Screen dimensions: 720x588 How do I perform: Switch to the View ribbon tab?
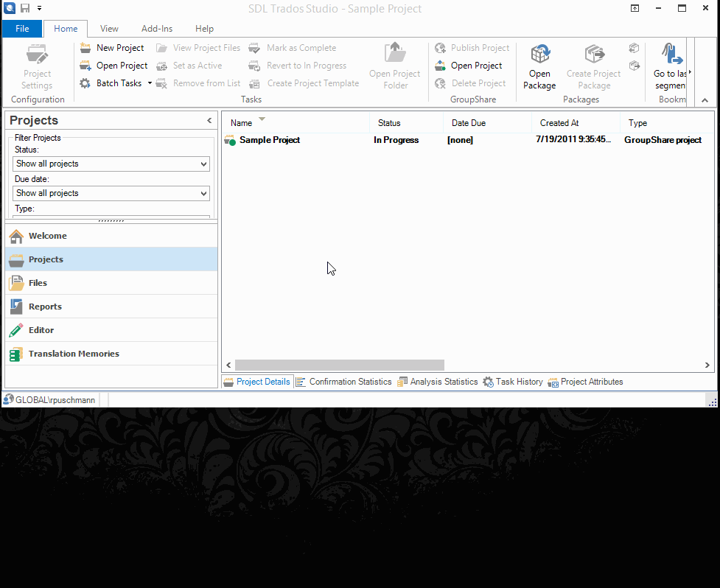(109, 29)
